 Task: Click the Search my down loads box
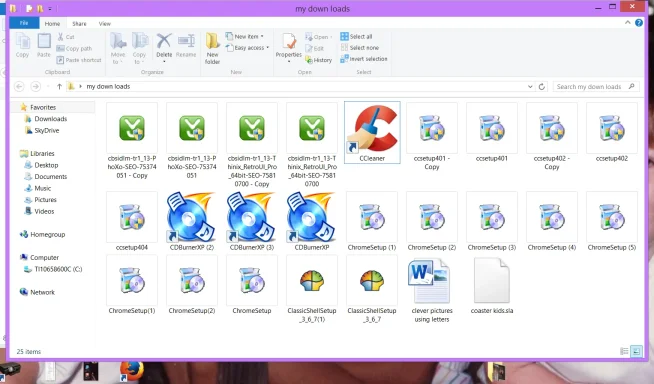pos(596,87)
